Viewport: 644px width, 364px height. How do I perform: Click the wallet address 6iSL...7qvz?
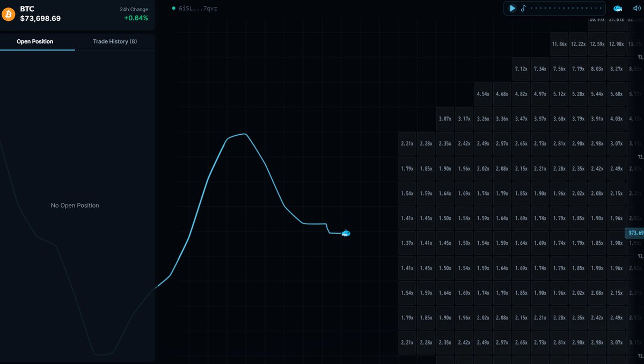point(198,9)
